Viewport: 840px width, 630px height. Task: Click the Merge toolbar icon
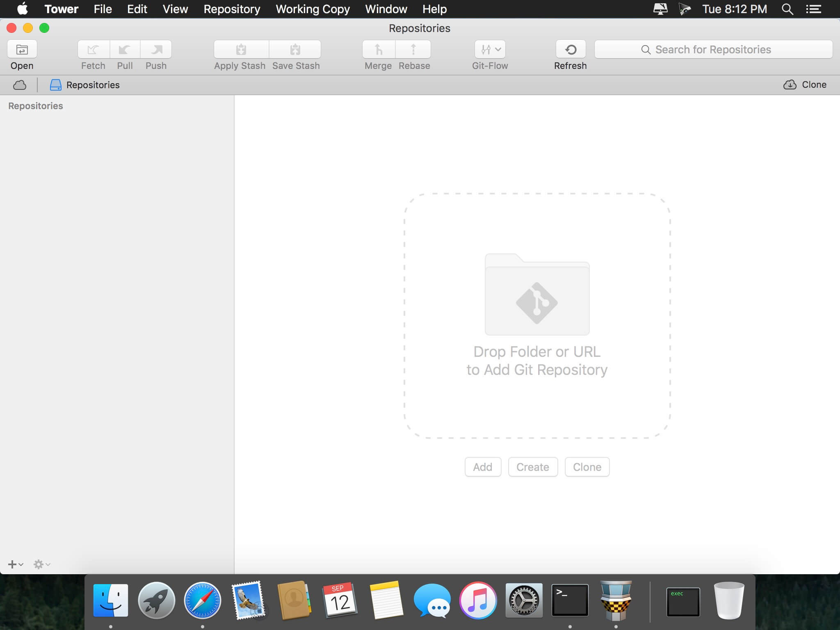[379, 49]
